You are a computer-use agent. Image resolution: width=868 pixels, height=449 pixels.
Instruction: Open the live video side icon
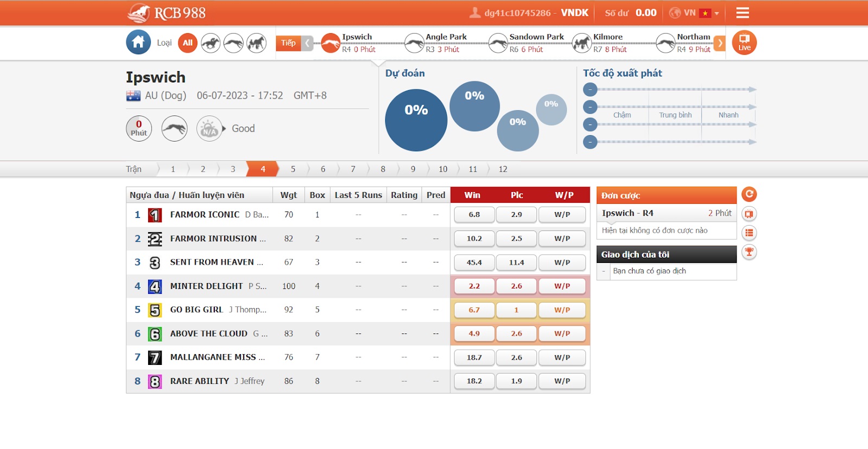[749, 214]
